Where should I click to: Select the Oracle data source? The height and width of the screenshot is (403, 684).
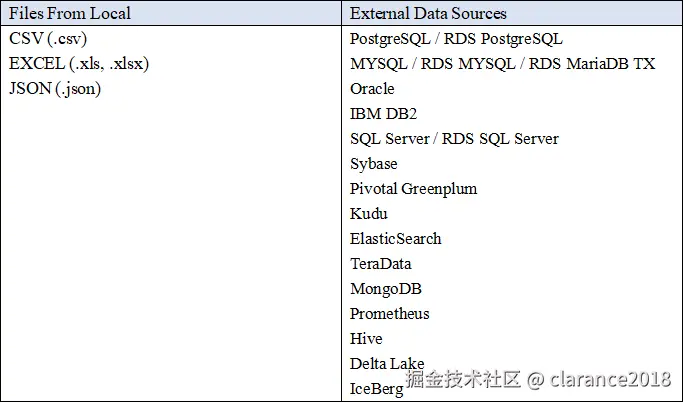[x=372, y=89]
